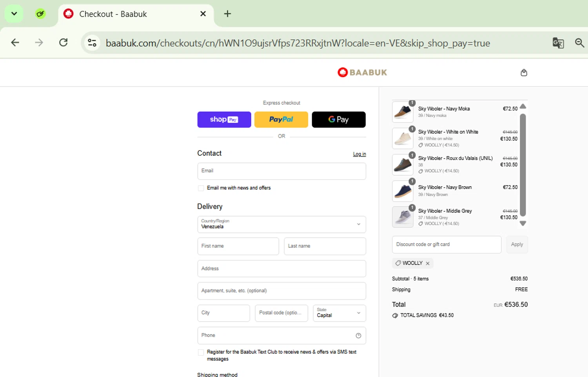Screen dimensions: 588x377
Task: Pay with Google Pay button
Action: (x=339, y=120)
